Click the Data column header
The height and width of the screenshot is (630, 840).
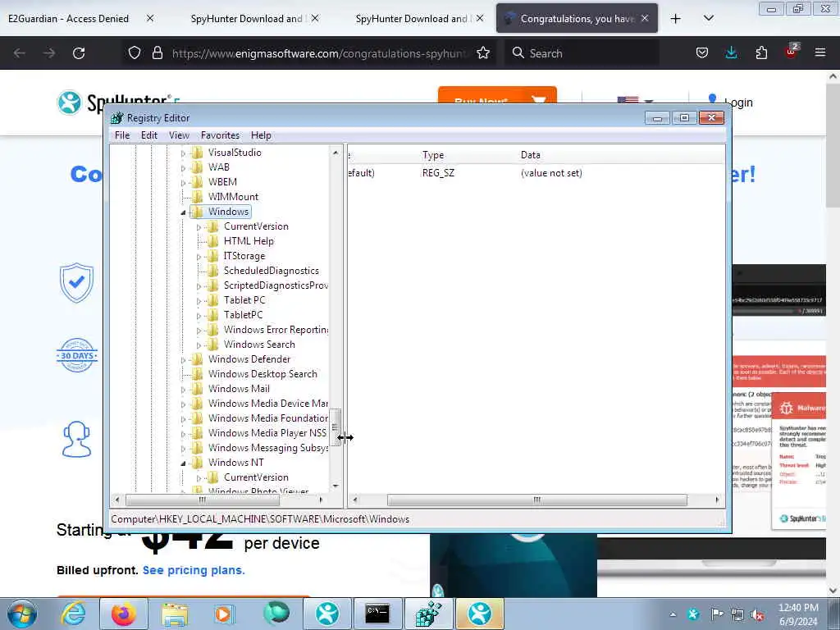tap(531, 155)
